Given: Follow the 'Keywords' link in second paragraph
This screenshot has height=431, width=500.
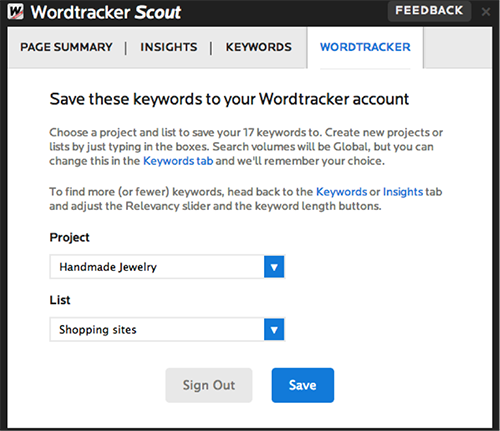Looking at the screenshot, I should coord(341,192).
